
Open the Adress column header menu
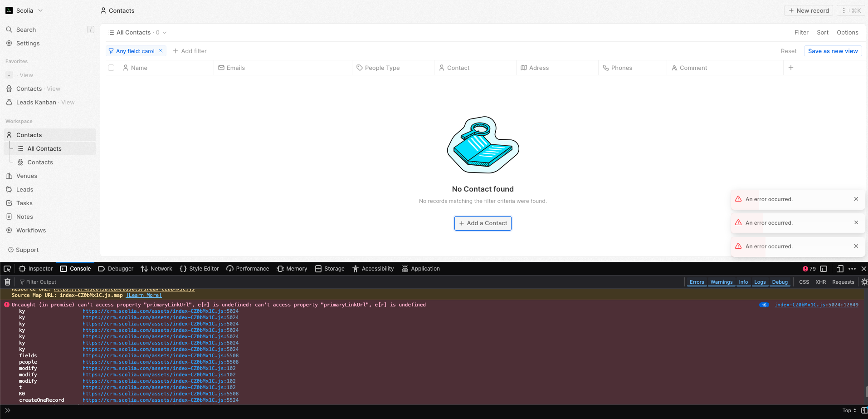pos(557,68)
